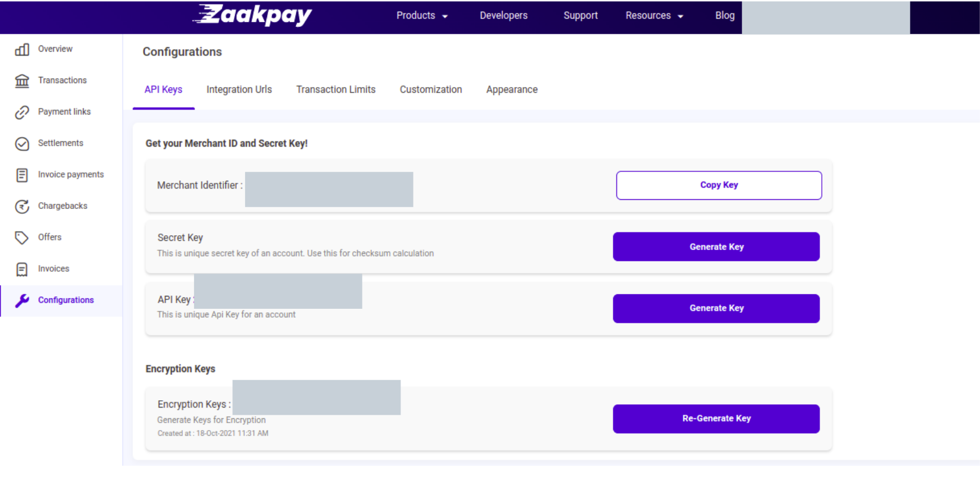Go to the Blog page

pos(724,16)
